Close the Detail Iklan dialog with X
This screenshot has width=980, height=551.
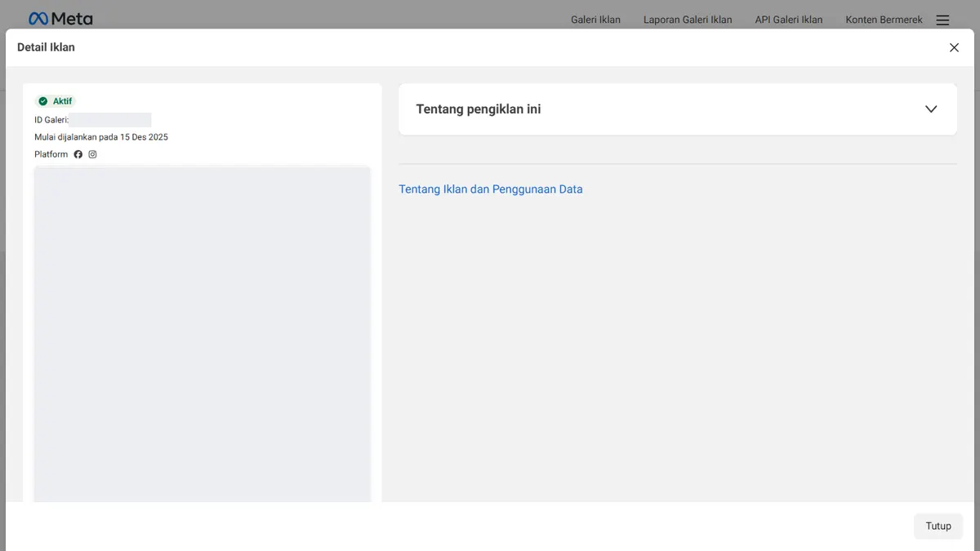tap(954, 47)
